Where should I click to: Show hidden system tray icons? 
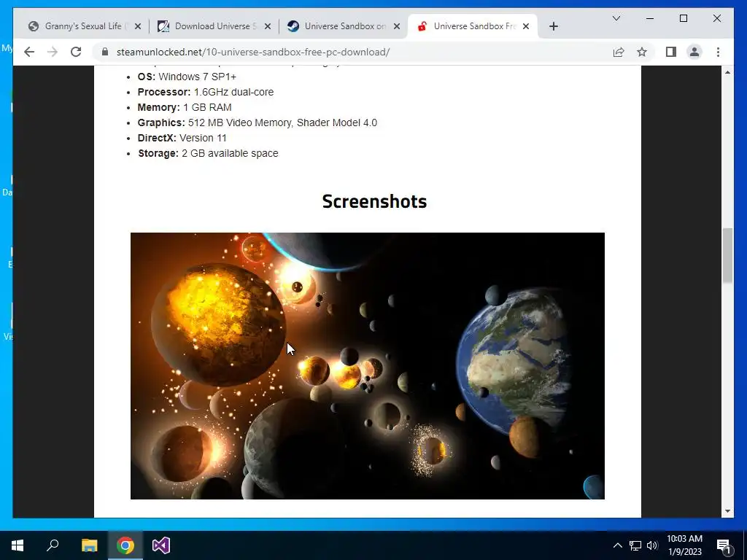[x=617, y=545]
